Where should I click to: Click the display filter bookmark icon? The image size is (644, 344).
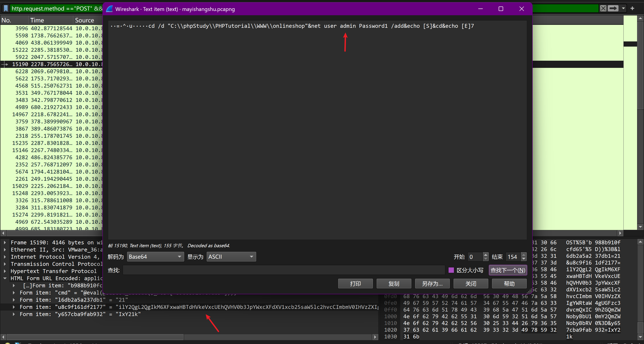point(6,9)
